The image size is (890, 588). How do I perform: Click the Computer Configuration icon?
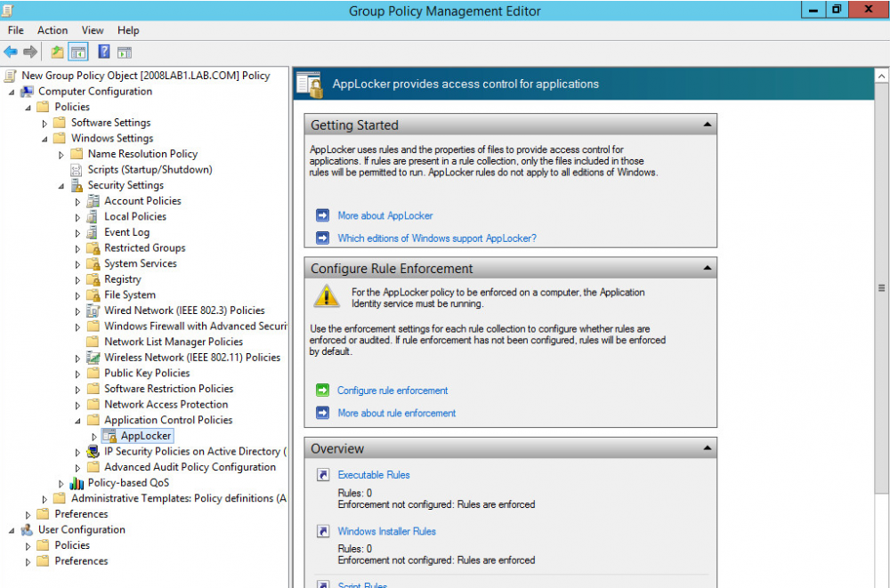(x=27, y=92)
